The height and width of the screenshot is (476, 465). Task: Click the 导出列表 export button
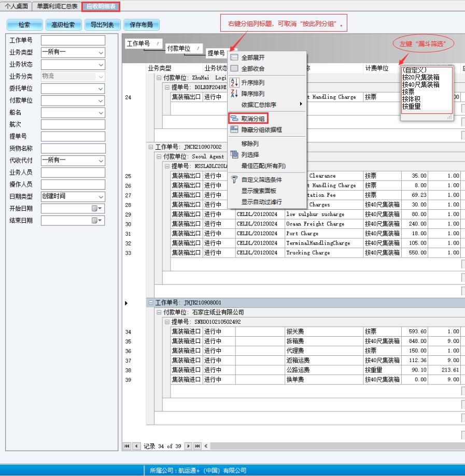(102, 24)
